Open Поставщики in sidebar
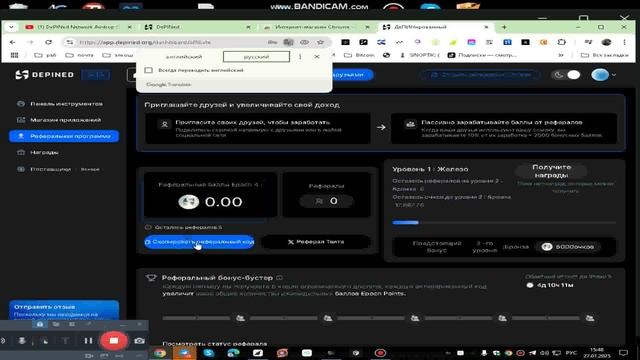640x360 pixels. pos(51,169)
